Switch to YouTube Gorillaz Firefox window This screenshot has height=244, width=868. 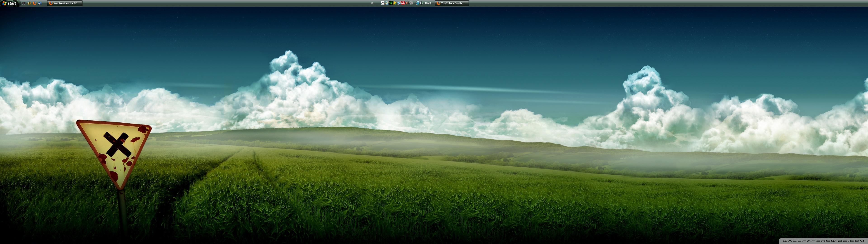452,3
